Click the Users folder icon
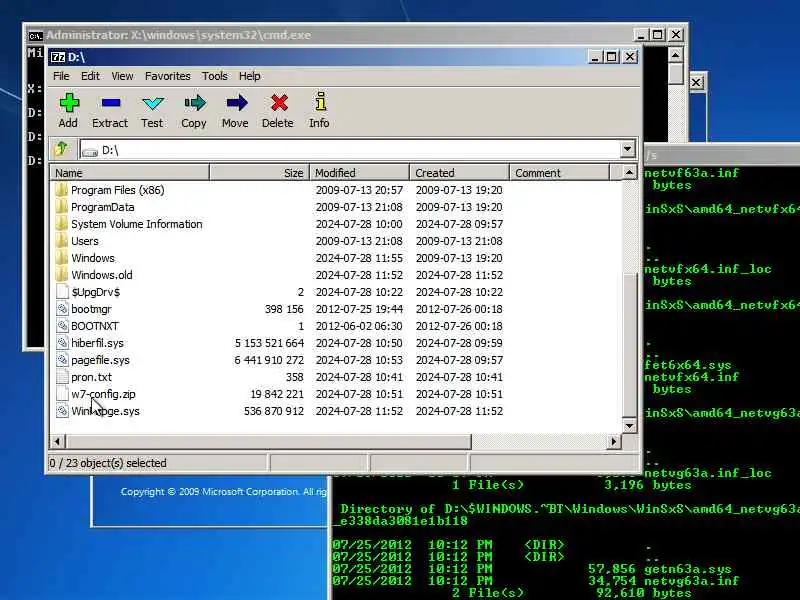800x600 pixels. click(61, 241)
